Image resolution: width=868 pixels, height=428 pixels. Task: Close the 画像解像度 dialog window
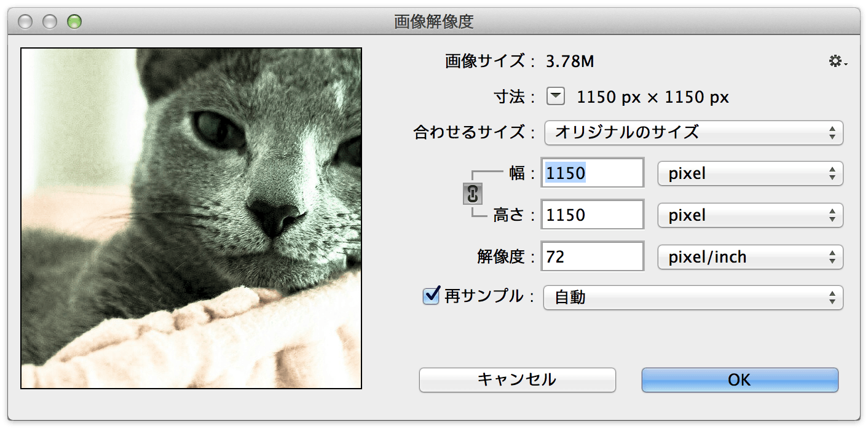coord(25,22)
